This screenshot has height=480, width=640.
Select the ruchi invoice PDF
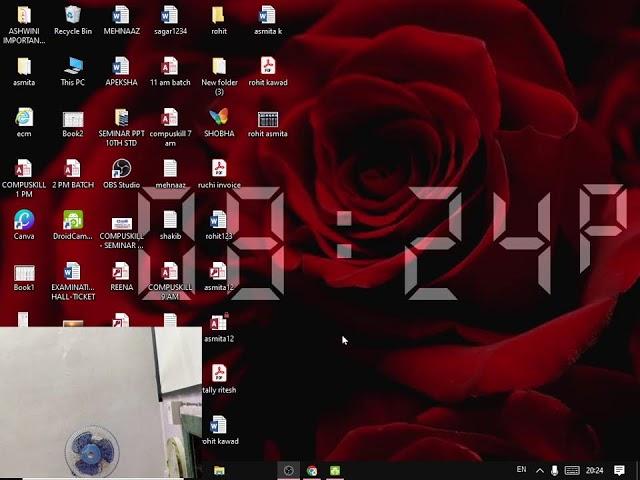(x=219, y=174)
